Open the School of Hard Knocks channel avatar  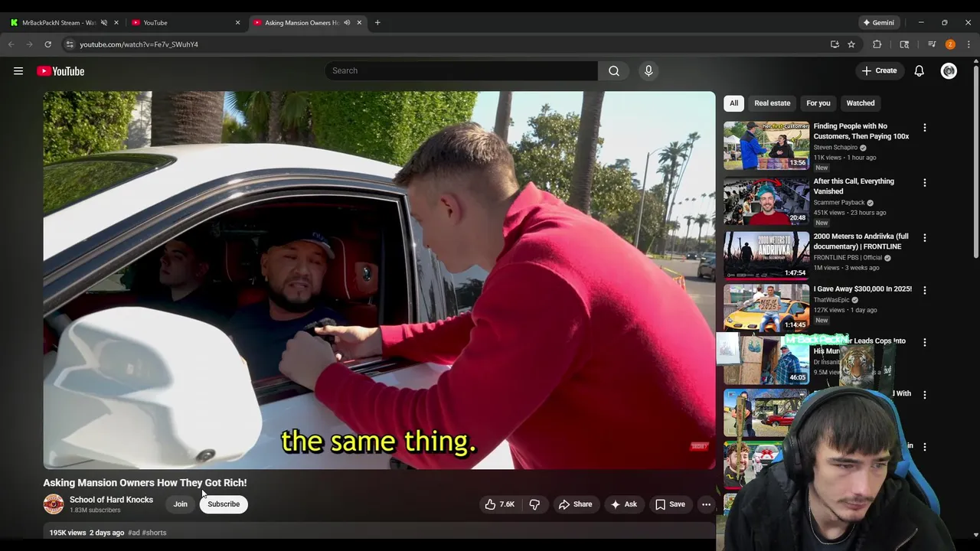[x=54, y=504]
